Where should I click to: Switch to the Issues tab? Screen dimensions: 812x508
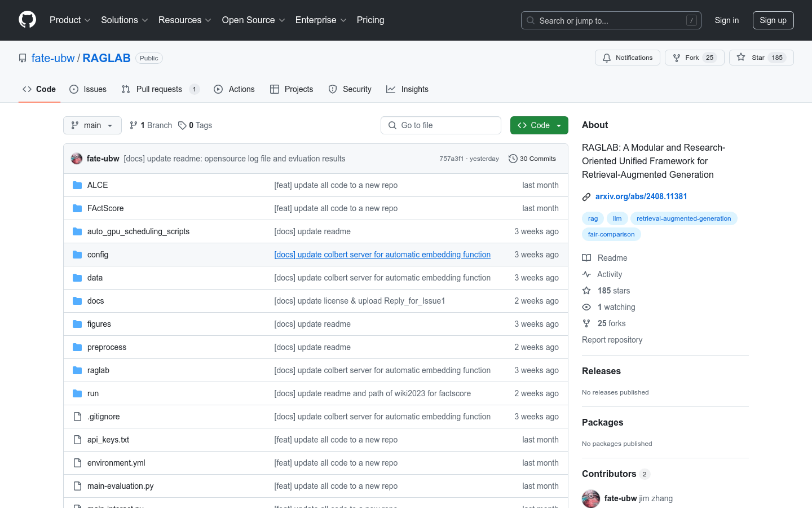(88, 89)
